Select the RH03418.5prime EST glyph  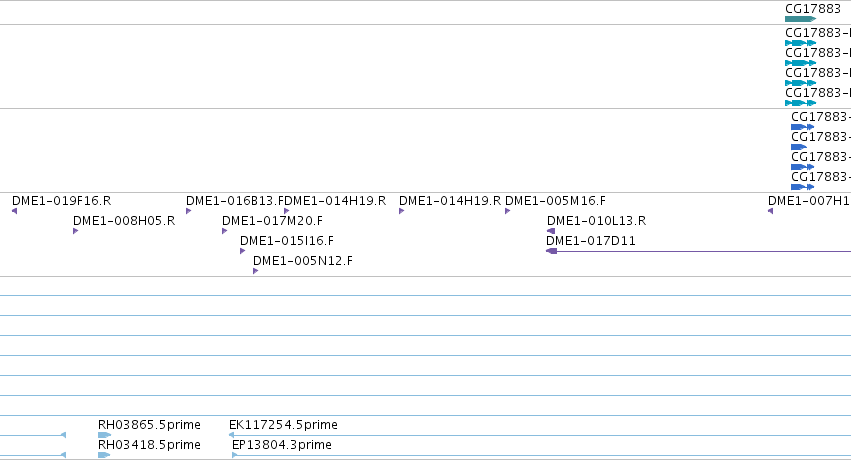[x=104, y=455]
